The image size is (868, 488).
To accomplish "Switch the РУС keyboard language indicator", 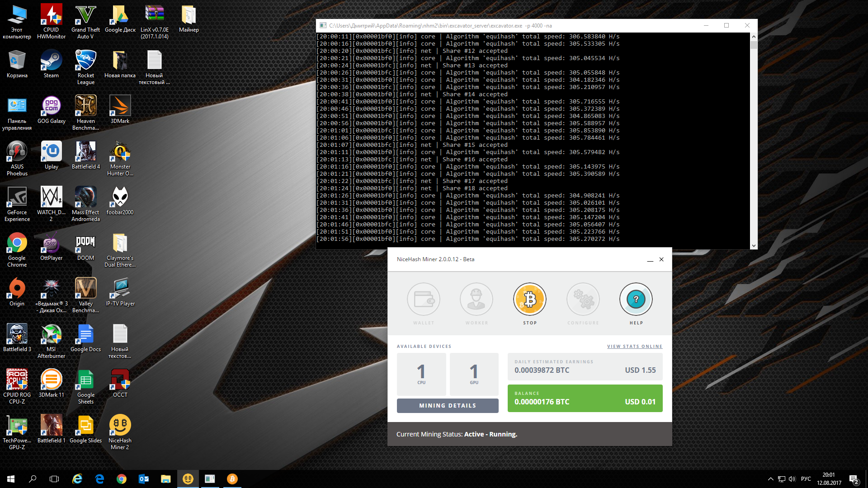I will [x=806, y=479].
